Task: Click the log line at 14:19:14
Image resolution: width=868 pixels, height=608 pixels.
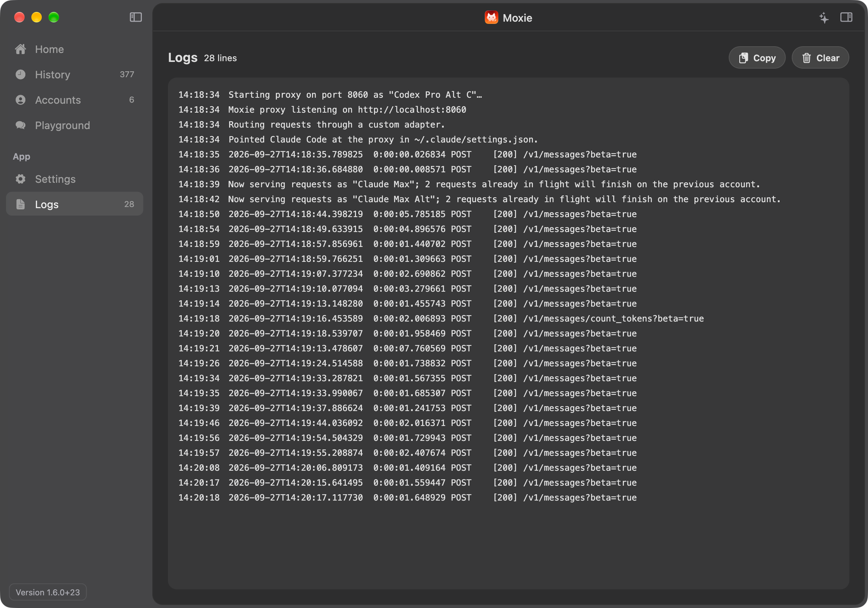Action: click(x=407, y=304)
